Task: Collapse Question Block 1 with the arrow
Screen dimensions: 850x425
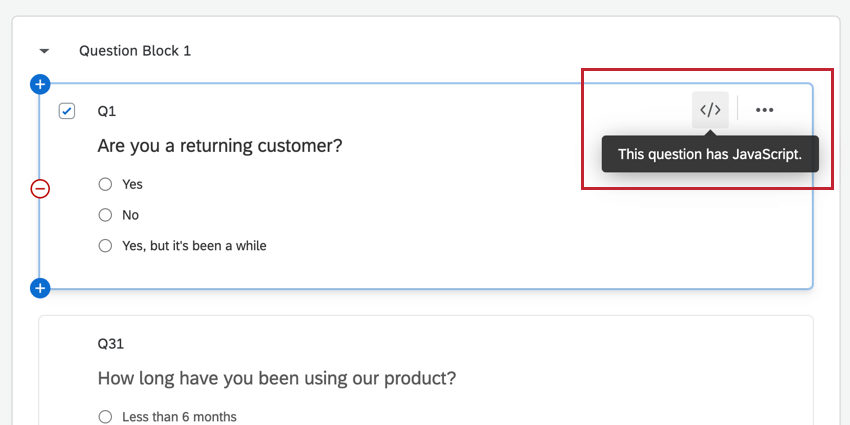Action: click(x=44, y=50)
